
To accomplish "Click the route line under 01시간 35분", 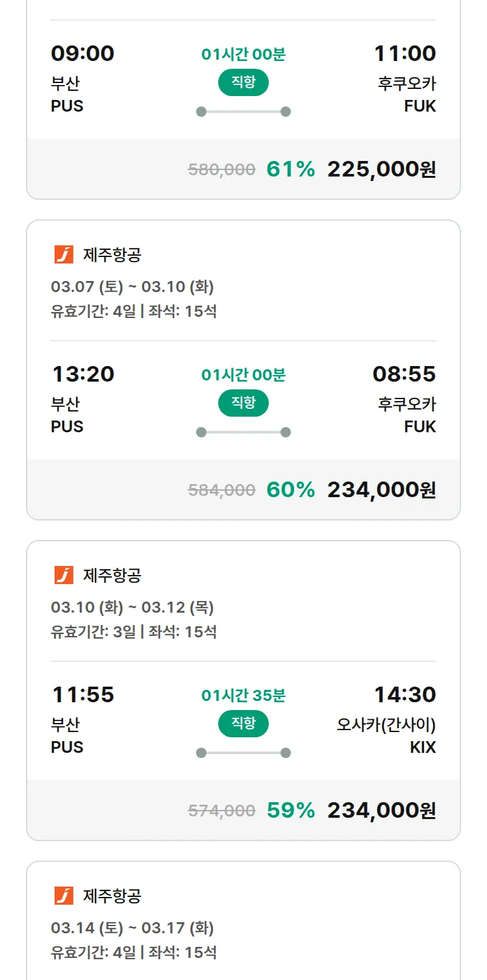I will point(243,753).
